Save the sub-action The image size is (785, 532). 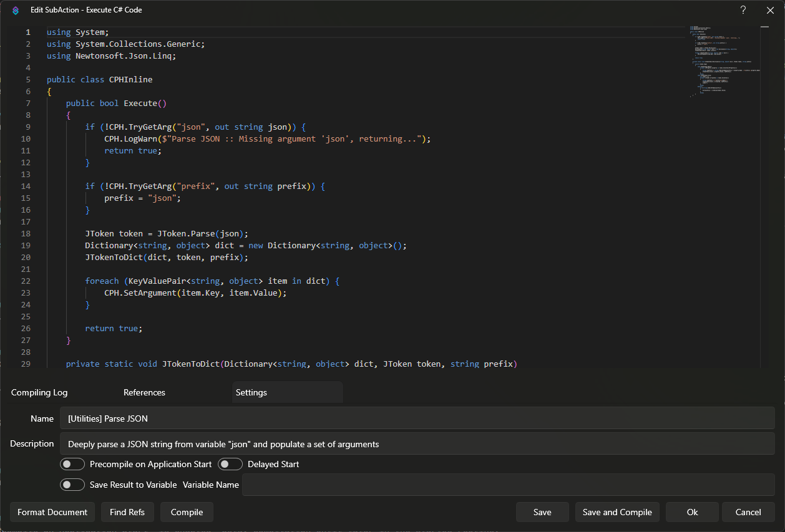tap(542, 512)
